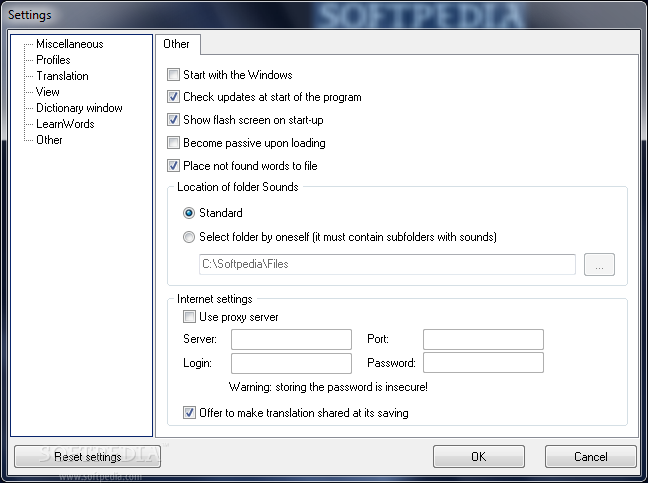Dismiss the dialog with Cancel
The image size is (648, 483).
(591, 457)
